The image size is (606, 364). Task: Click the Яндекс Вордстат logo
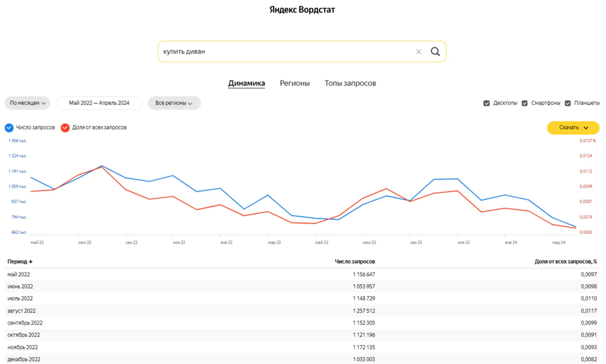[302, 10]
